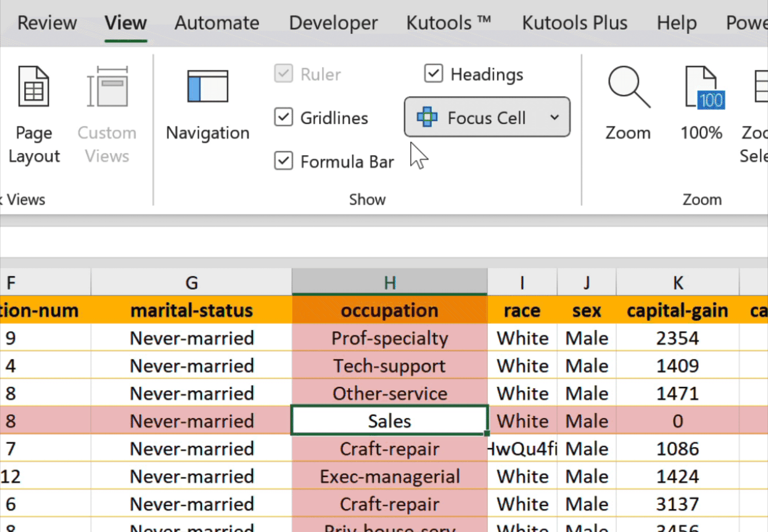Screen dimensions: 768x532
Task: Click the Zoom to Selection icon
Action: (761, 87)
